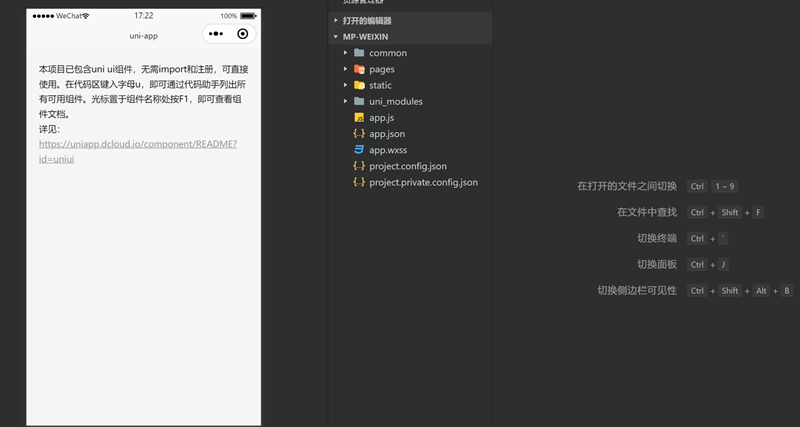Viewport: 800px width, 427px height.
Task: Select the uni_modules folder name
Action: [x=395, y=101]
